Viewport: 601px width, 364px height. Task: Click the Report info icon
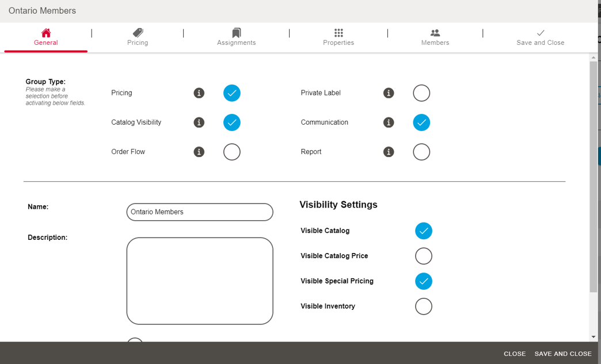pyautogui.click(x=389, y=151)
